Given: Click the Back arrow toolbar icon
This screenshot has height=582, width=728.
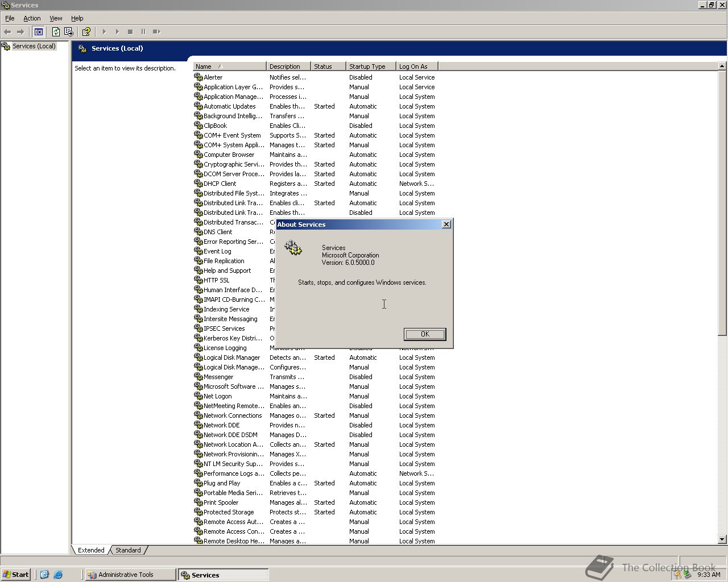Looking at the screenshot, I should click(7, 32).
